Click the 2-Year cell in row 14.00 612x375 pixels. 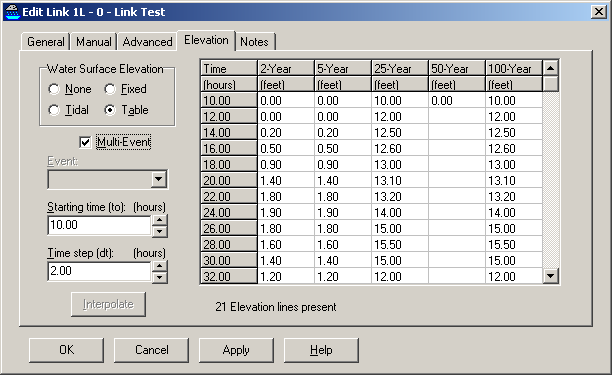[x=286, y=133]
